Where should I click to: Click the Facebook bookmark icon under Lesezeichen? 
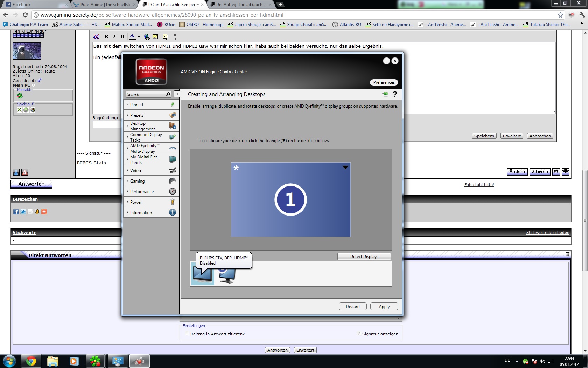point(16,212)
